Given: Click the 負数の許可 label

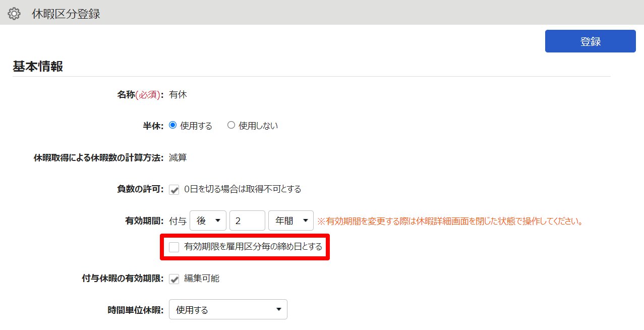Looking at the screenshot, I should (140, 189).
